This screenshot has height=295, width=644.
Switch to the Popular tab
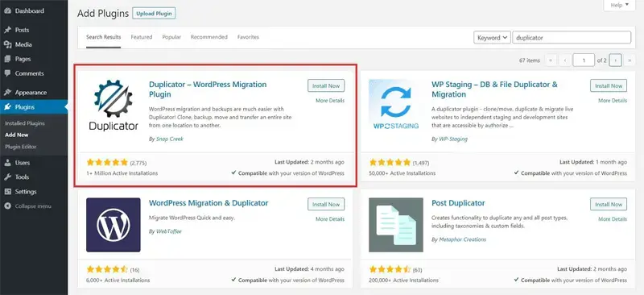click(171, 37)
